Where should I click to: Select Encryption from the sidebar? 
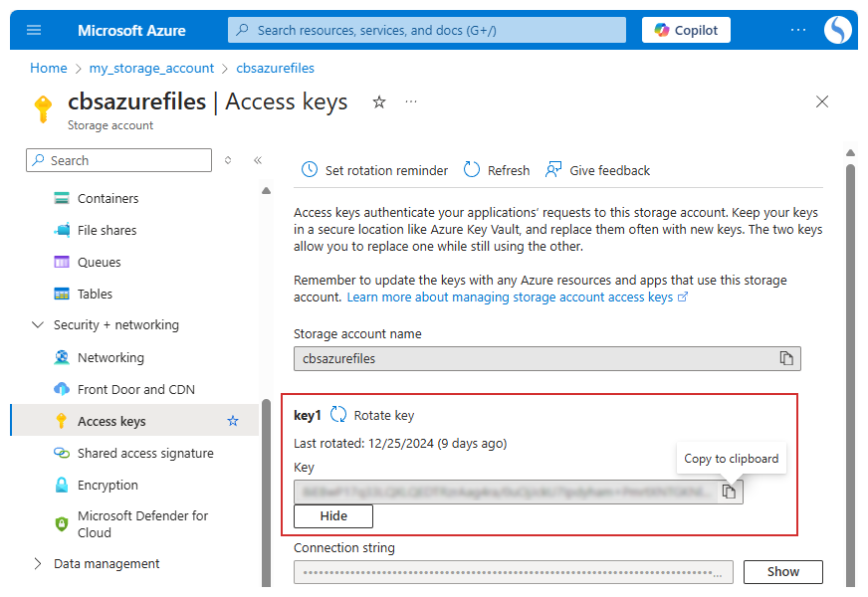(x=108, y=485)
